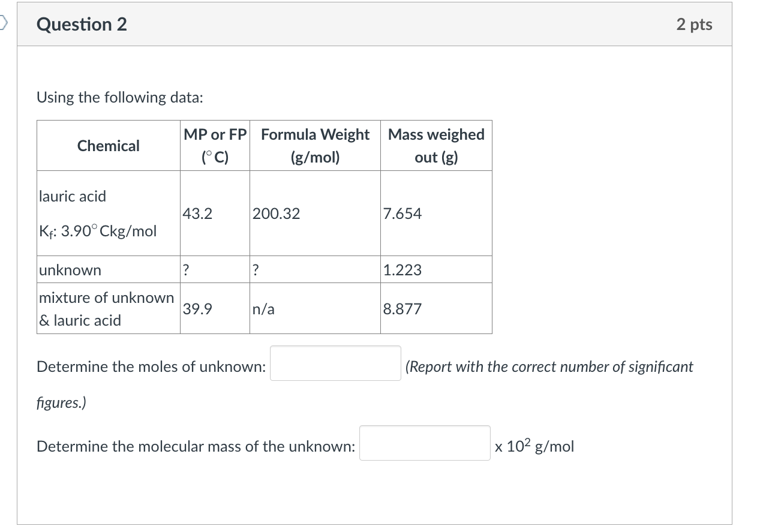This screenshot has width=757, height=532.
Task: Click the 2 pts label
Action: click(x=694, y=25)
